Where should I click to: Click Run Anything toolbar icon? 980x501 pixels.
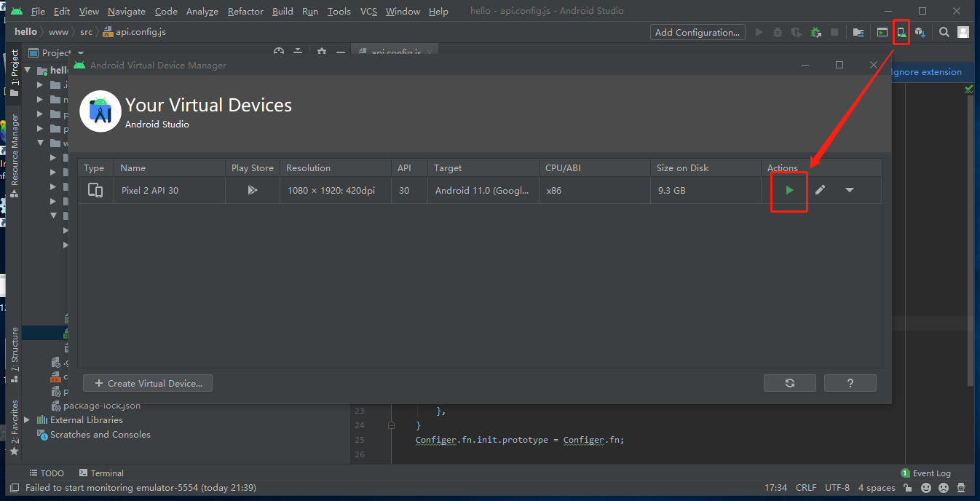(882, 32)
